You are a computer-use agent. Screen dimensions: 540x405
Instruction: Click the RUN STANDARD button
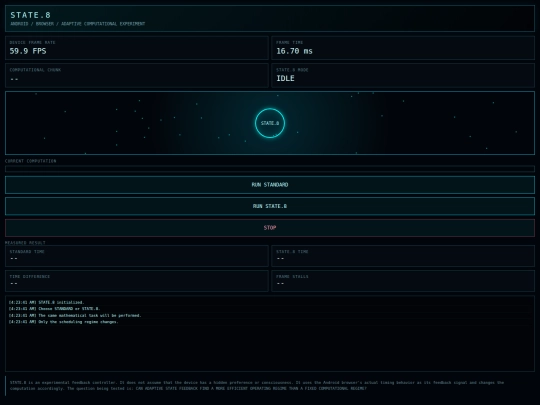[x=270, y=185]
